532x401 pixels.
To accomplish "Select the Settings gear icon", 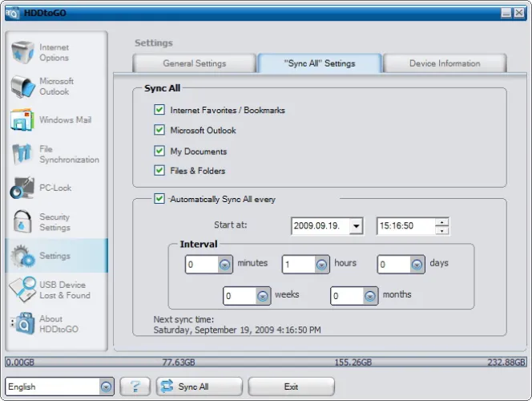I will 22,256.
